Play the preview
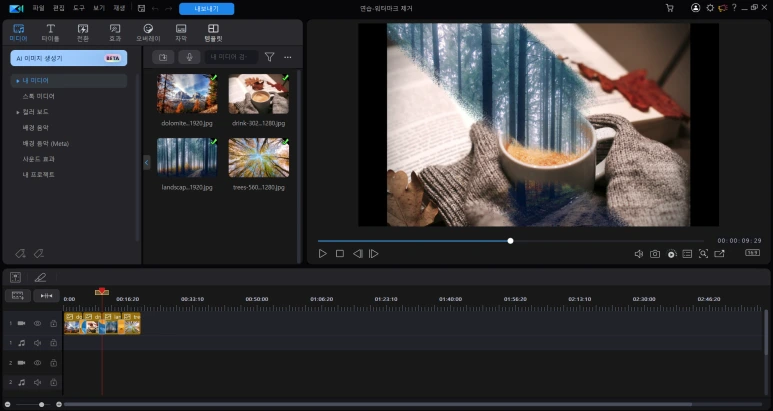The image size is (773, 411). pos(322,254)
